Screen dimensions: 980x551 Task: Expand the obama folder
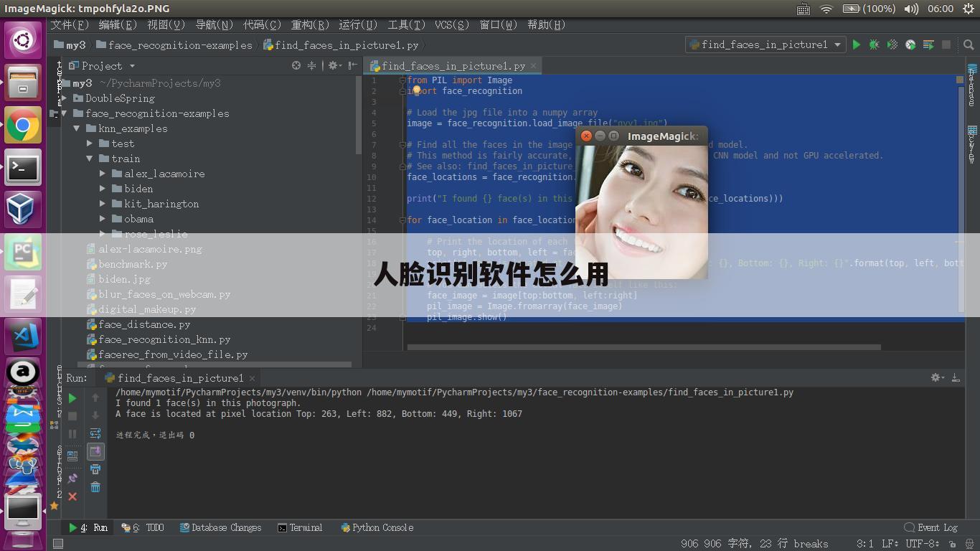click(x=103, y=219)
